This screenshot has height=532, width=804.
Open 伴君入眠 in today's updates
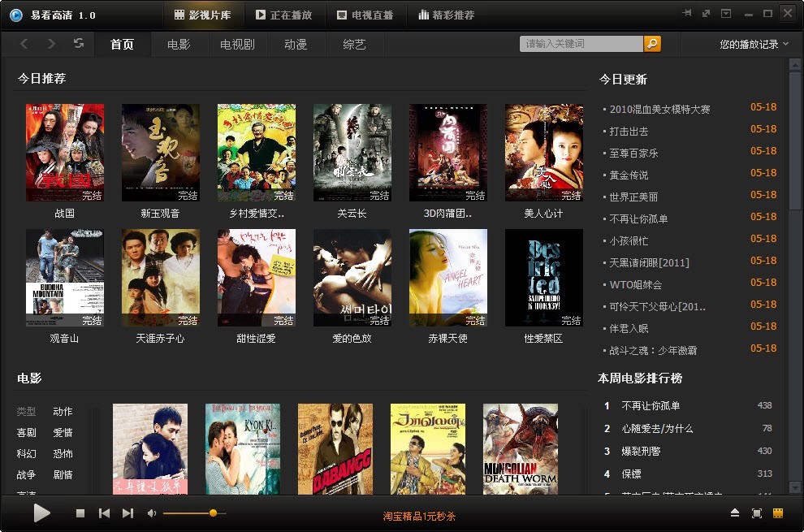click(x=629, y=328)
